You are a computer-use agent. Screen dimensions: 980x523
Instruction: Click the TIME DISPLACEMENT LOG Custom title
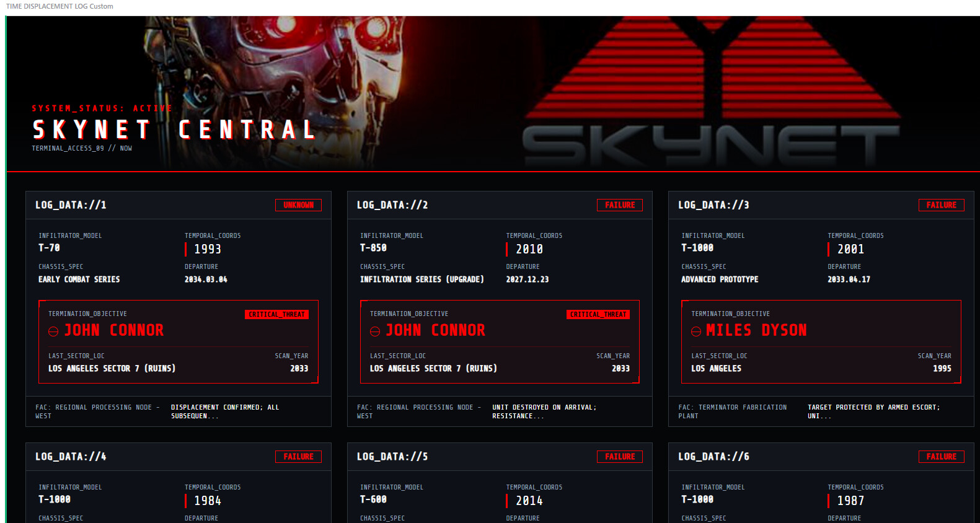pyautogui.click(x=60, y=6)
